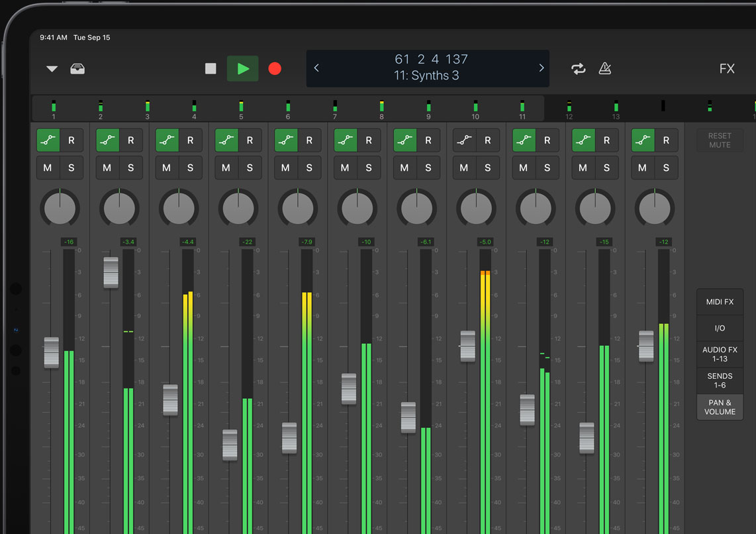756x534 pixels.
Task: Start recording with the red Record button
Action: [275, 68]
